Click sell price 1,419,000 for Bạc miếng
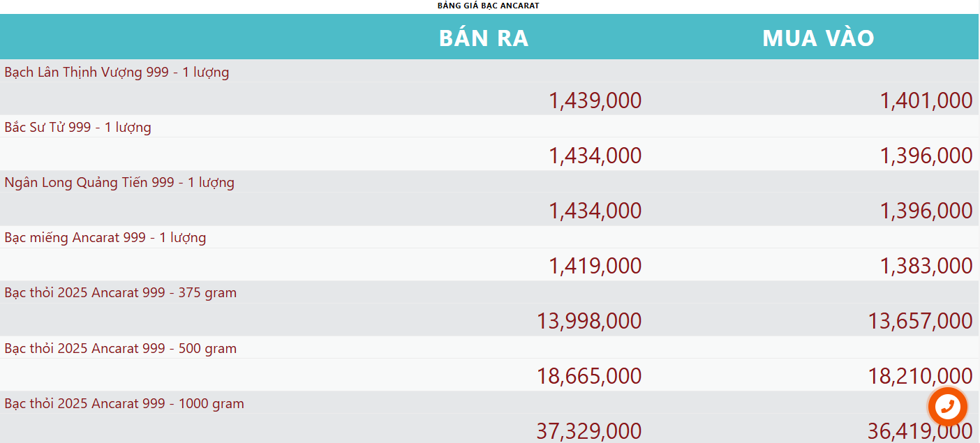This screenshot has height=443, width=980. click(x=595, y=266)
